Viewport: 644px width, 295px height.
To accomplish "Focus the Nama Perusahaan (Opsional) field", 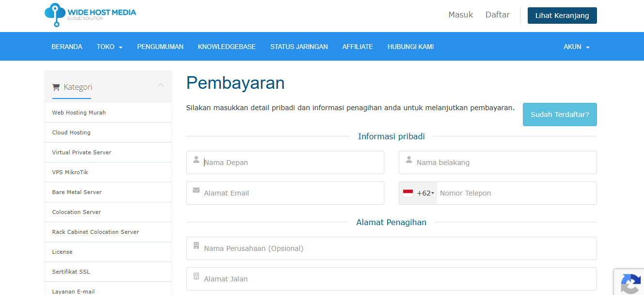I will pyautogui.click(x=392, y=248).
